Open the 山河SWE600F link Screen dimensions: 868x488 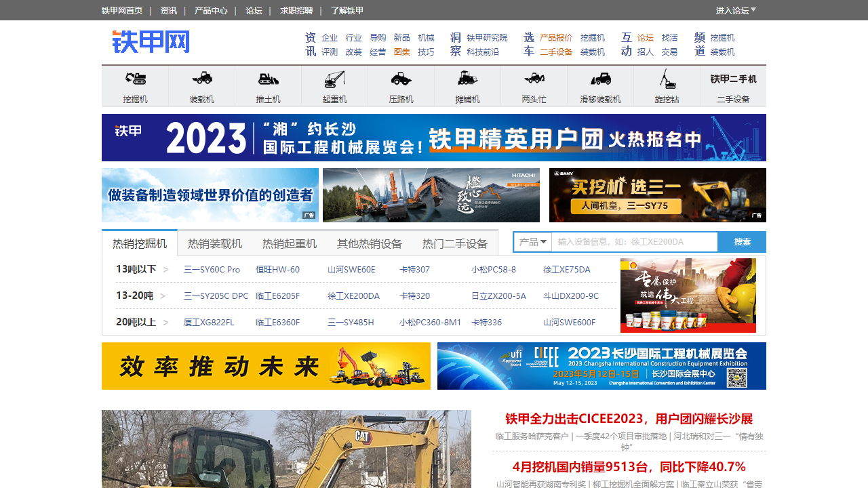pyautogui.click(x=570, y=323)
